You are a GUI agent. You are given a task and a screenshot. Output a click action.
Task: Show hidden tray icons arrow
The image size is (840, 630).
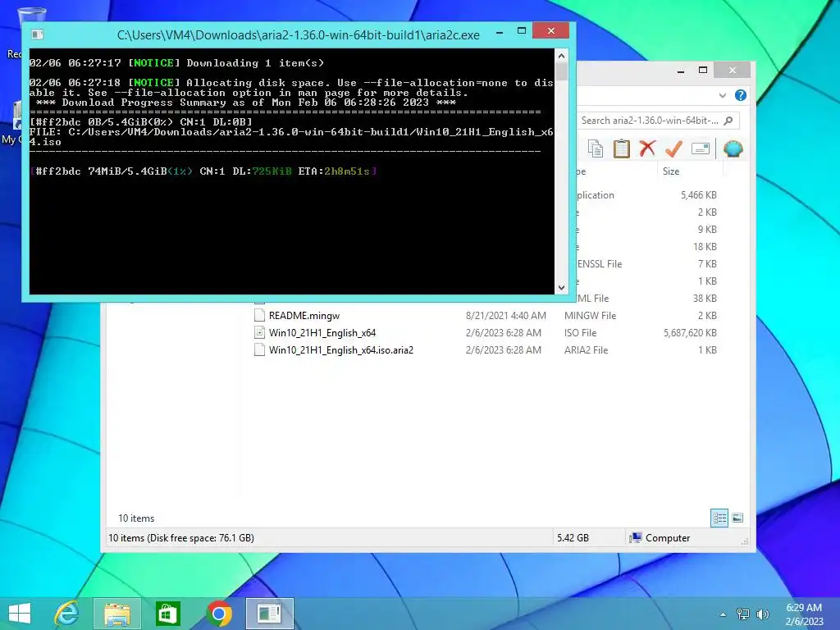point(723,614)
